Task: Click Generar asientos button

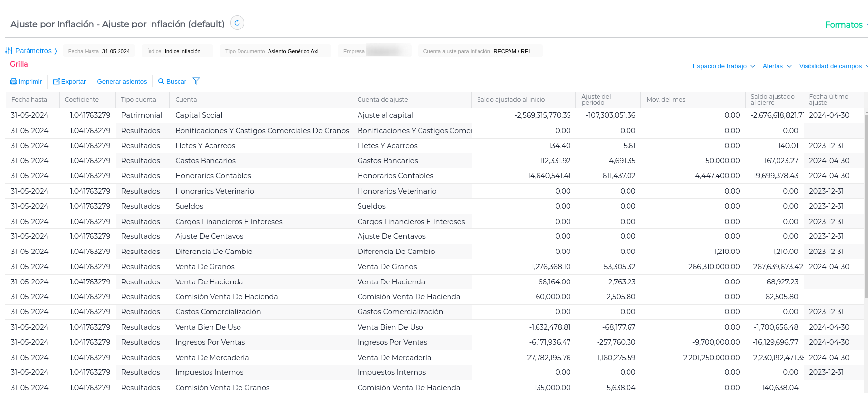Action: (x=122, y=82)
